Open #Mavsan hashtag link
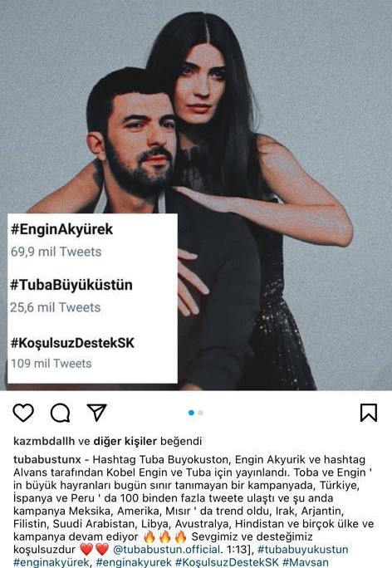Screen dimensions: 392x568 (306, 562)
